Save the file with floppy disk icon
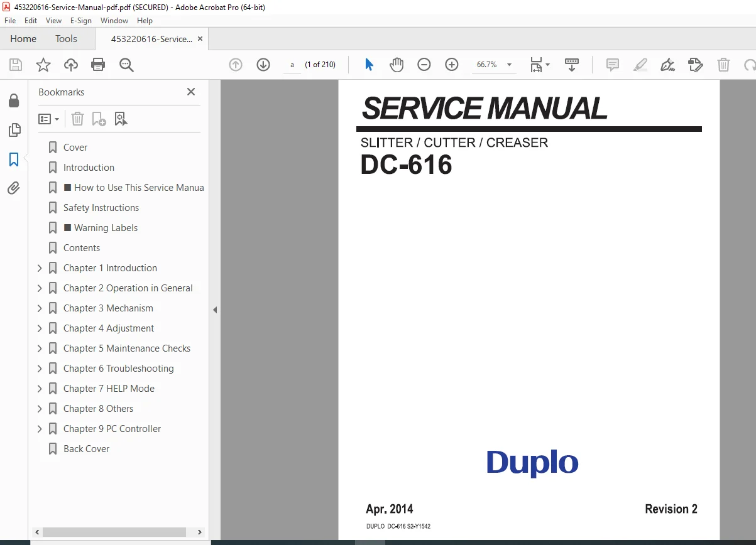 click(x=16, y=65)
